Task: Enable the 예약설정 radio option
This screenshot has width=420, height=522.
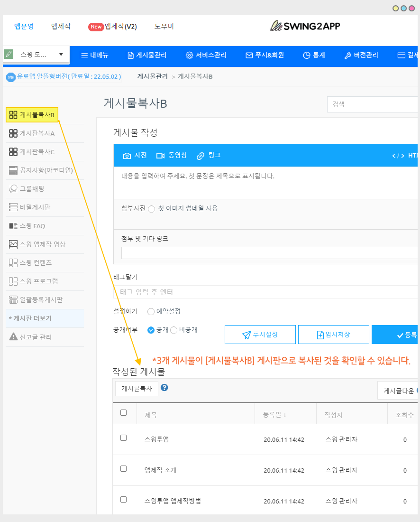Action: tap(151, 312)
